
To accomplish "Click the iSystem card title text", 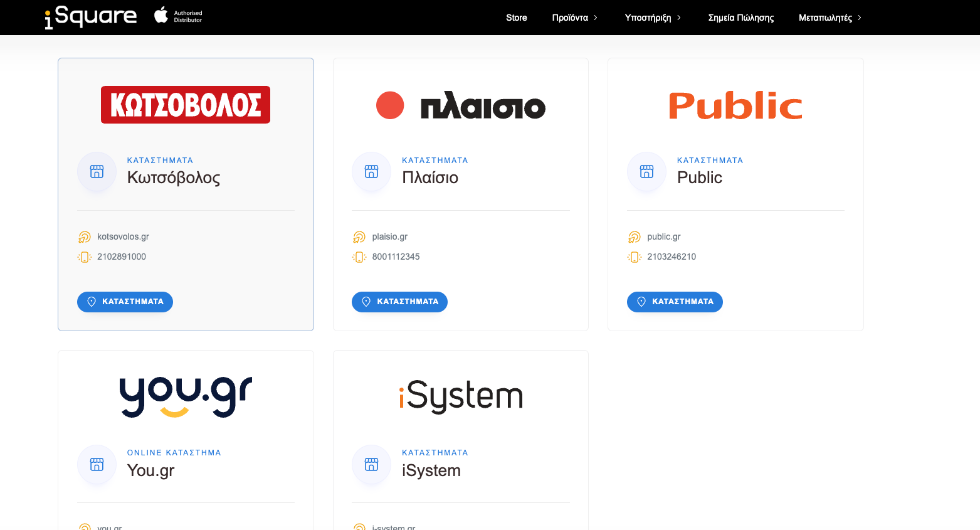I will (x=431, y=470).
